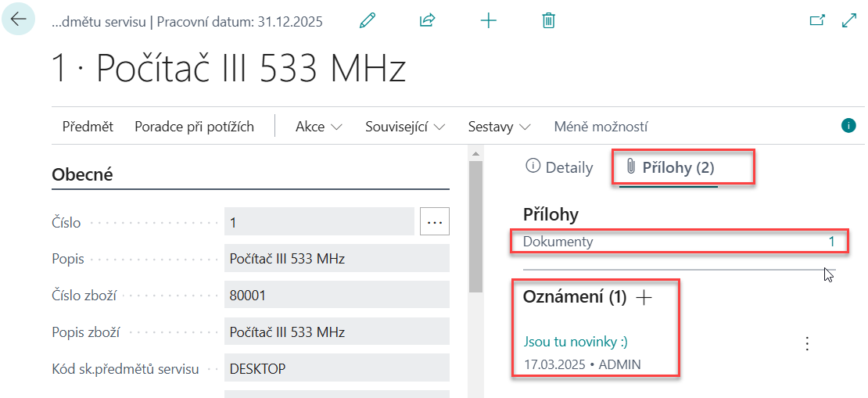
Task: Click the page title "1 · Počítač III 533 MHz"
Action: pyautogui.click(x=228, y=69)
